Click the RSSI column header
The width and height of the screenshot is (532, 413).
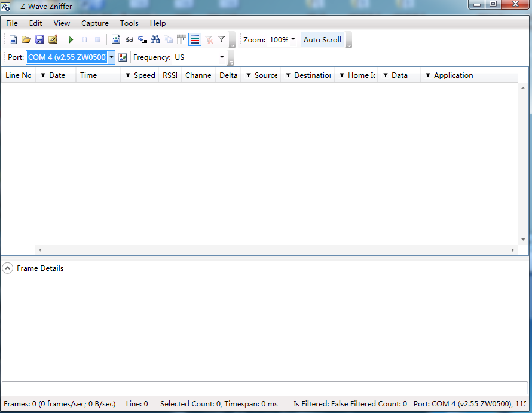(x=170, y=75)
